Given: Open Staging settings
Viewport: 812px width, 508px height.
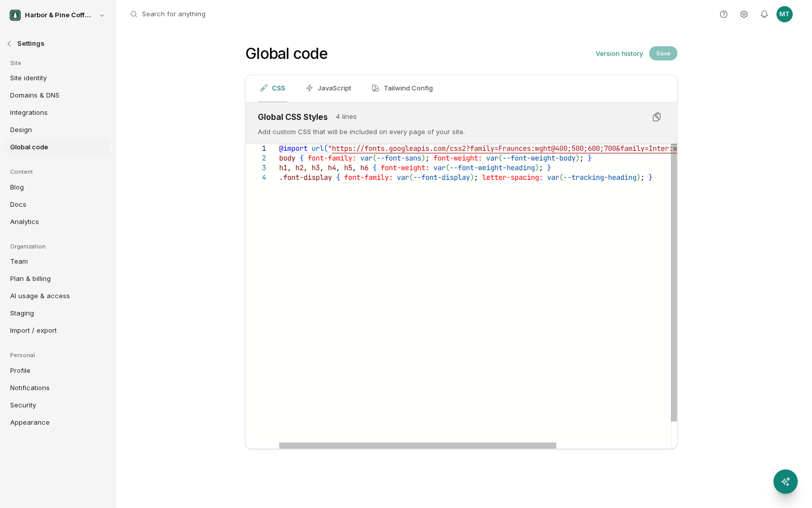Looking at the screenshot, I should [x=57, y=313].
